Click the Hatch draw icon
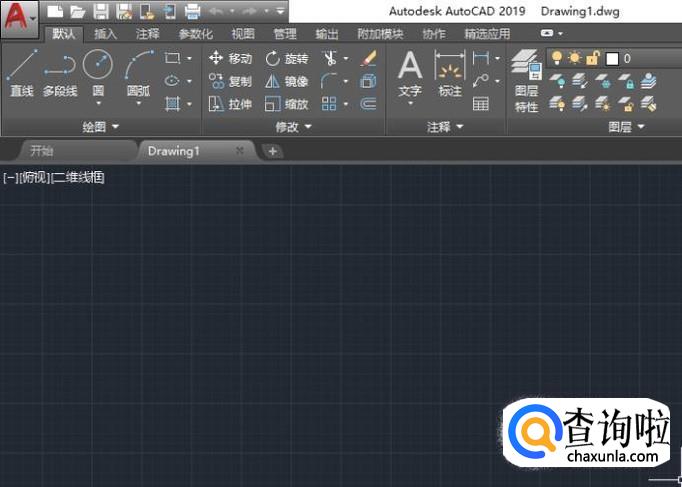This screenshot has width=682, height=487. pos(172,104)
